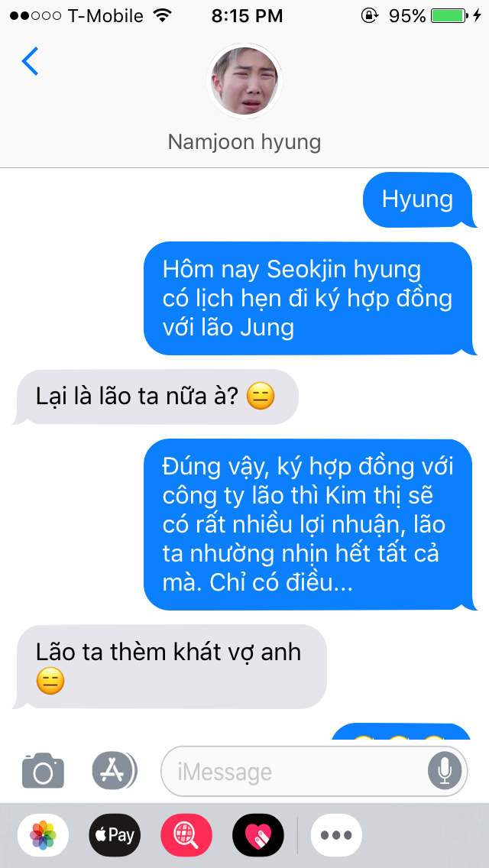
Task: Tap the "Hôm nay Seokjin hyung" message bubble
Action: point(309,298)
